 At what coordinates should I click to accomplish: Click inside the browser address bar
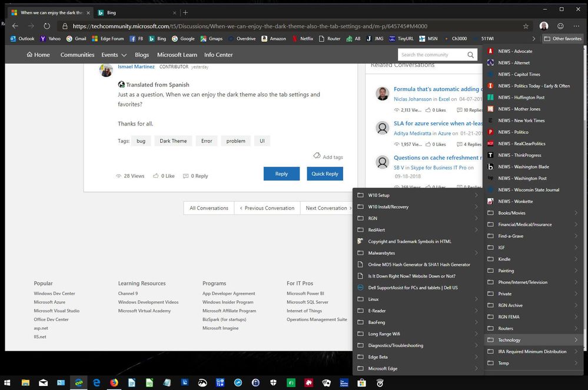click(235, 26)
